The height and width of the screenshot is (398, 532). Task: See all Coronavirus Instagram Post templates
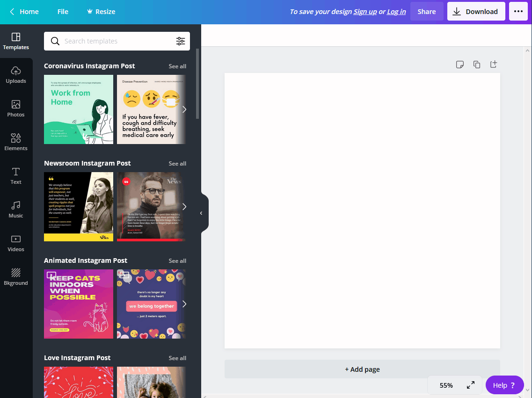(x=177, y=66)
